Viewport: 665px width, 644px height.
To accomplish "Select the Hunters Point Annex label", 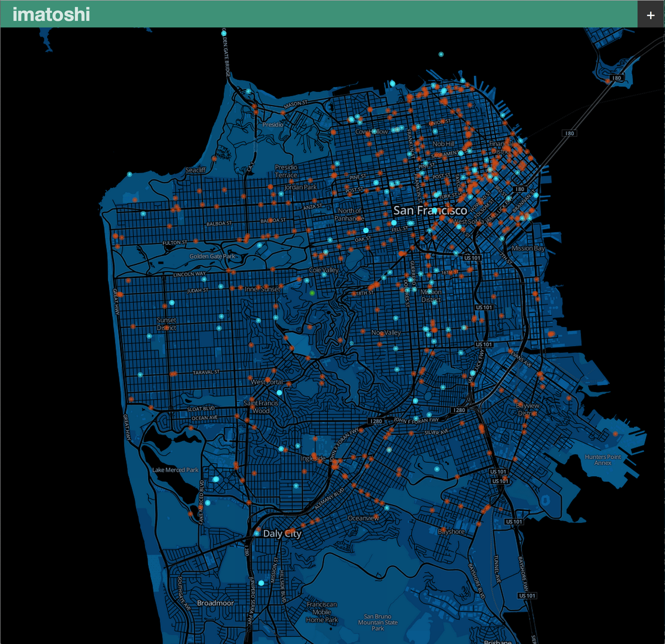I will coord(603,459).
